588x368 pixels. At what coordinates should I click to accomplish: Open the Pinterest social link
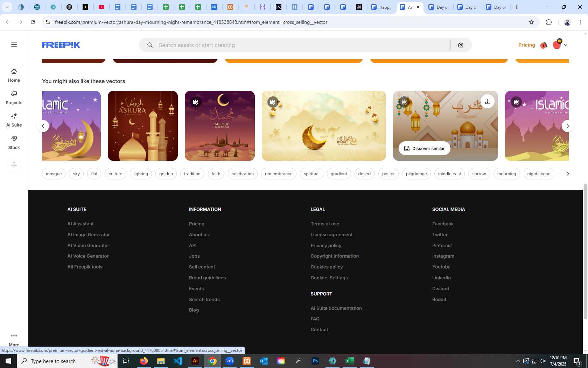point(442,245)
